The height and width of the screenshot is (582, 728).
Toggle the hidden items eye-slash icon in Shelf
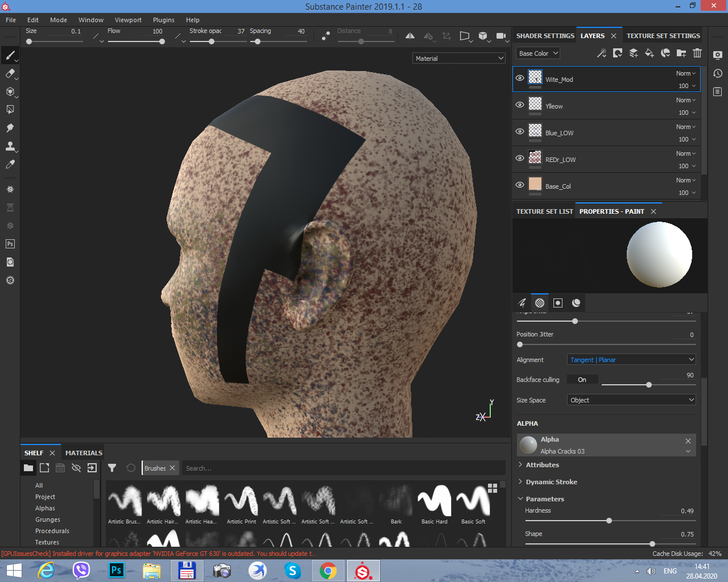pos(76,468)
